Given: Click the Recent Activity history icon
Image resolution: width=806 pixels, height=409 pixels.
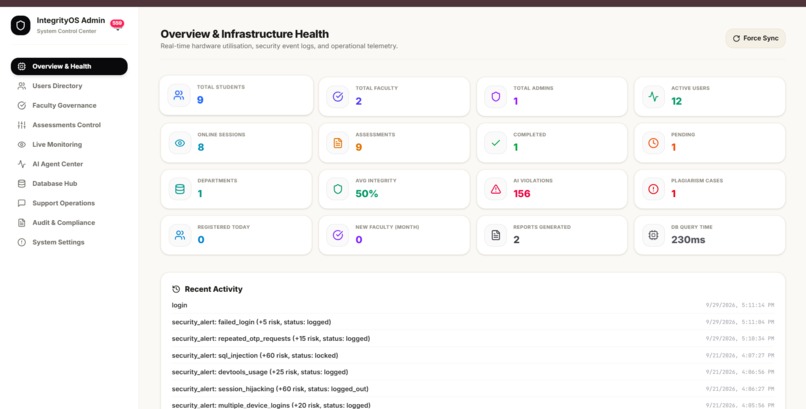Looking at the screenshot, I should pyautogui.click(x=176, y=289).
